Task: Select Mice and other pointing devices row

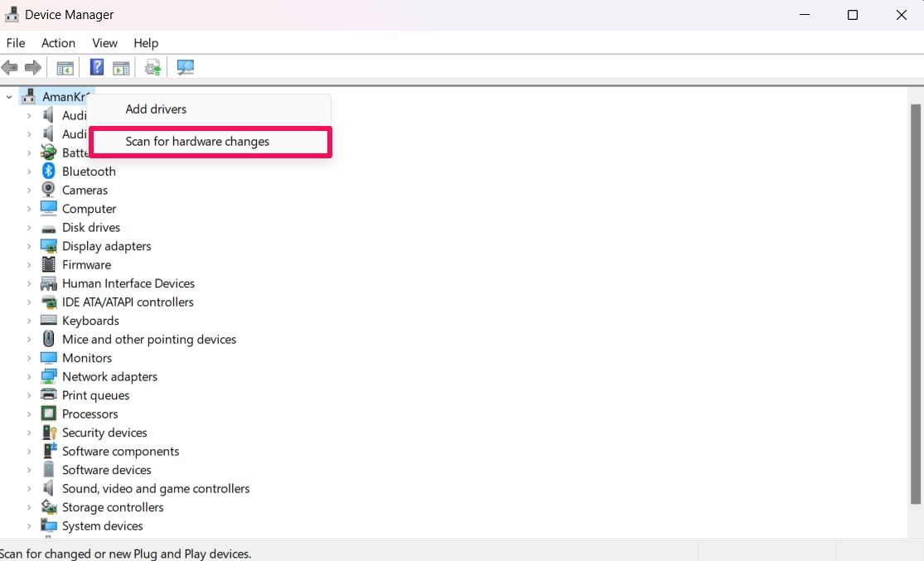Action: [149, 340]
